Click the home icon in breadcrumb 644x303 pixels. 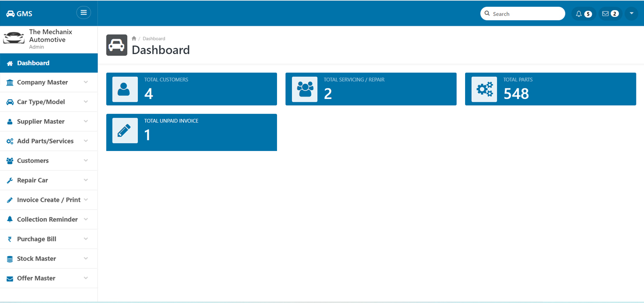point(134,39)
